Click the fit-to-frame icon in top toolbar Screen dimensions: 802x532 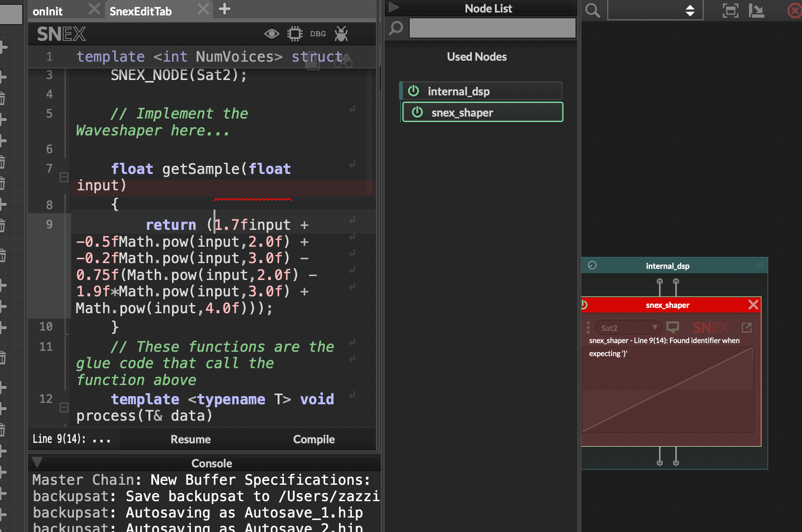731,11
